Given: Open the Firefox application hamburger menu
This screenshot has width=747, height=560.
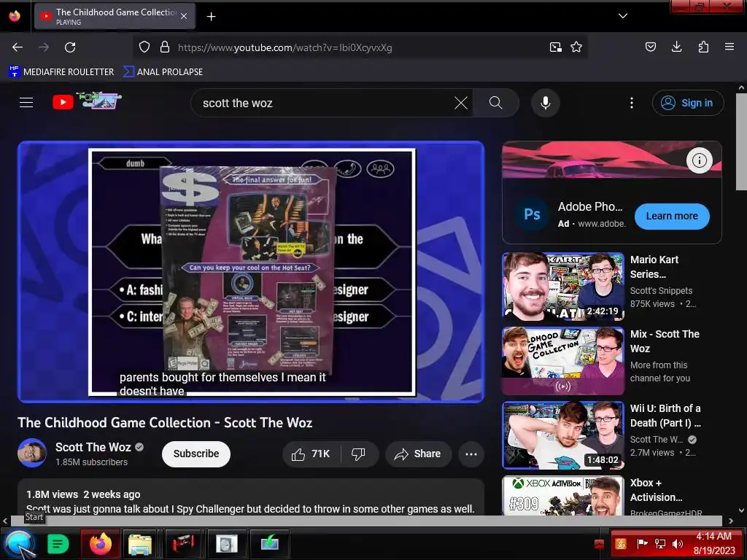Looking at the screenshot, I should [x=729, y=47].
